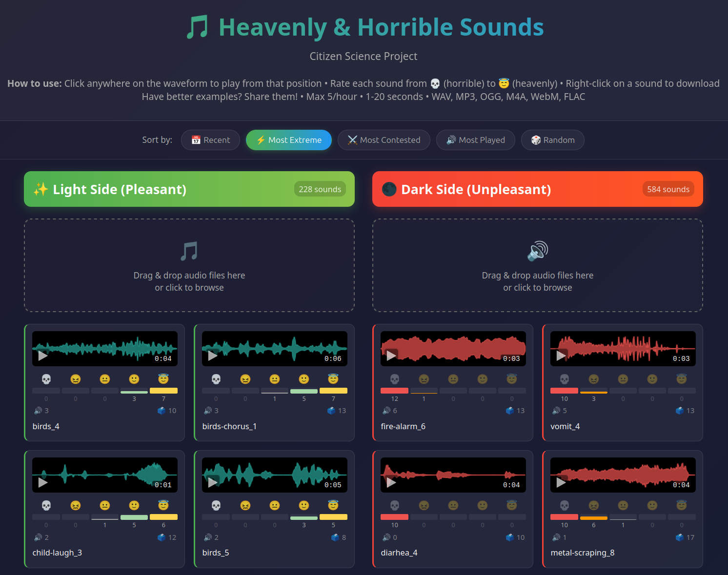Play the birds-chorus_1 sound
728x575 pixels.
pos(213,356)
